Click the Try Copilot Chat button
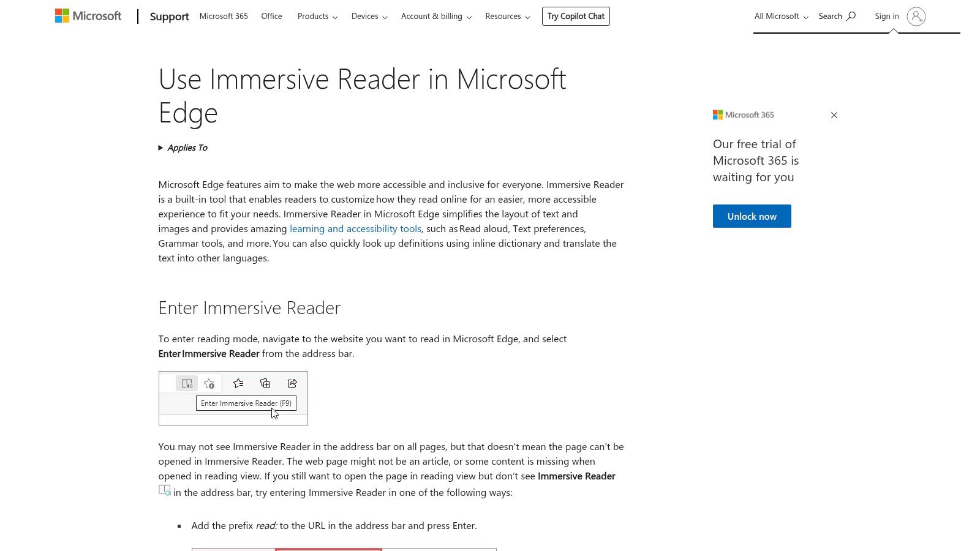 [575, 16]
